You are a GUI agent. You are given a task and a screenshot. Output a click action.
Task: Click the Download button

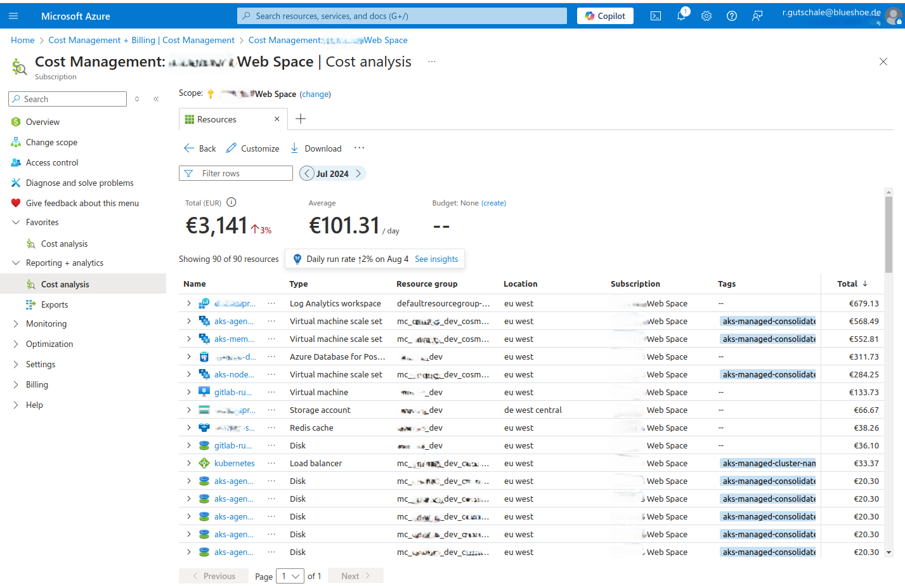[x=316, y=148]
